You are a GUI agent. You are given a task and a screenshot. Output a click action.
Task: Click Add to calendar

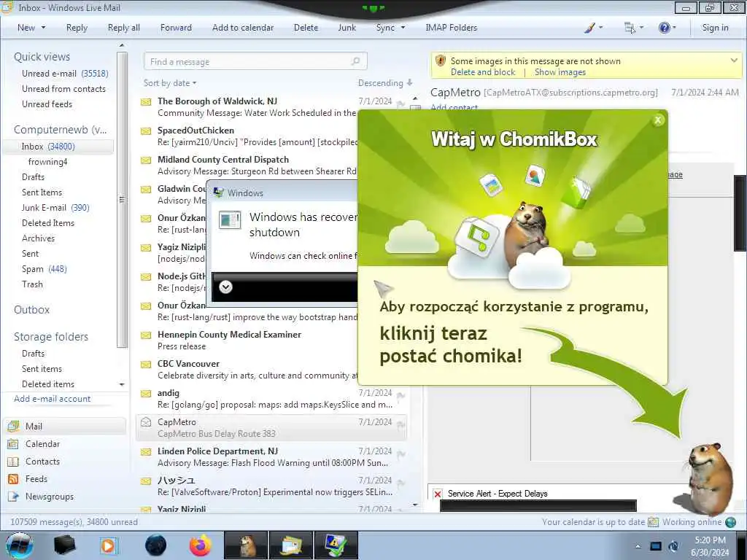[243, 28]
